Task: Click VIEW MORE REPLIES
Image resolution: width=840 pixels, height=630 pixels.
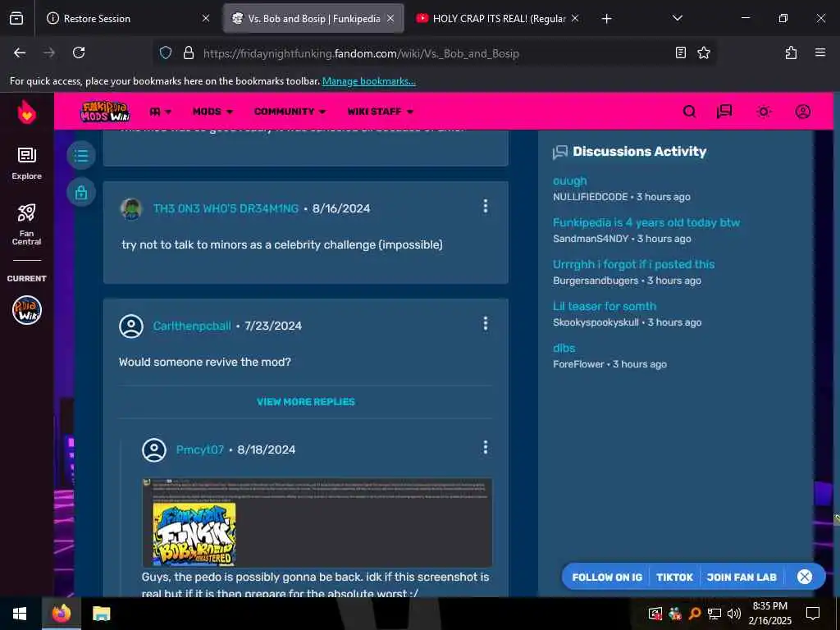Action: (305, 402)
